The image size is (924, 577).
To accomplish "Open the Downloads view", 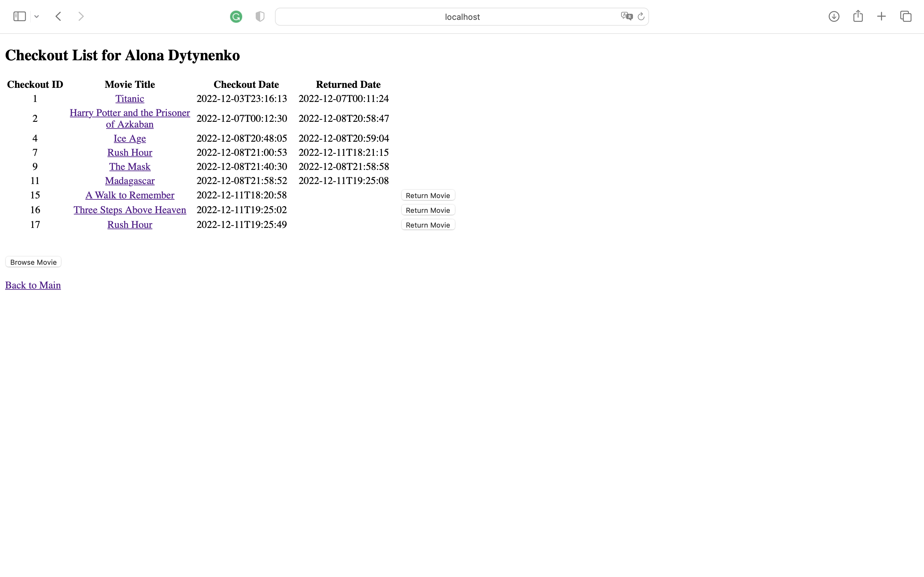I will tap(834, 16).
